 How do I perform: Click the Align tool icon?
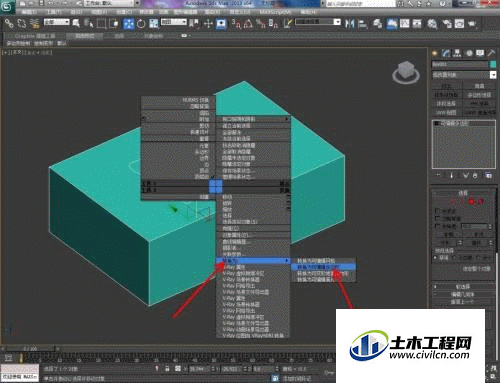[x=362, y=23]
